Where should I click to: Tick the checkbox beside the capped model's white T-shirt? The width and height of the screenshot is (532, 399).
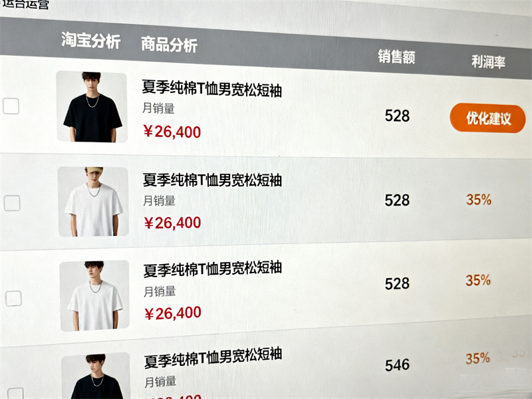click(12, 203)
